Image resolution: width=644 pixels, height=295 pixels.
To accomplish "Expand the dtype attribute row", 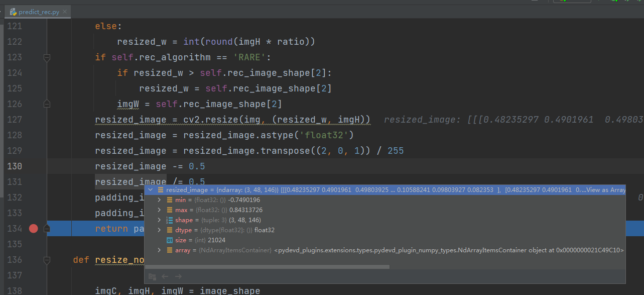I will point(159,230).
